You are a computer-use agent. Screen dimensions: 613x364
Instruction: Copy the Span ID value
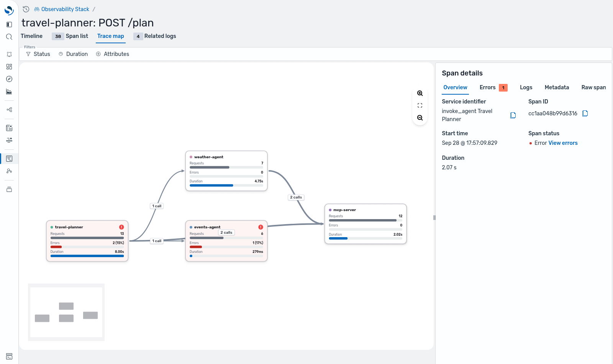[x=585, y=113]
